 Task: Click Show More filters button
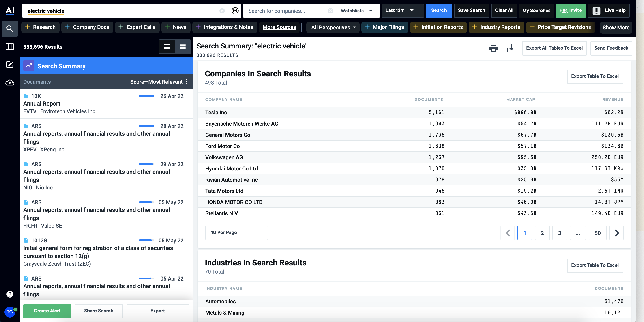[x=616, y=27]
